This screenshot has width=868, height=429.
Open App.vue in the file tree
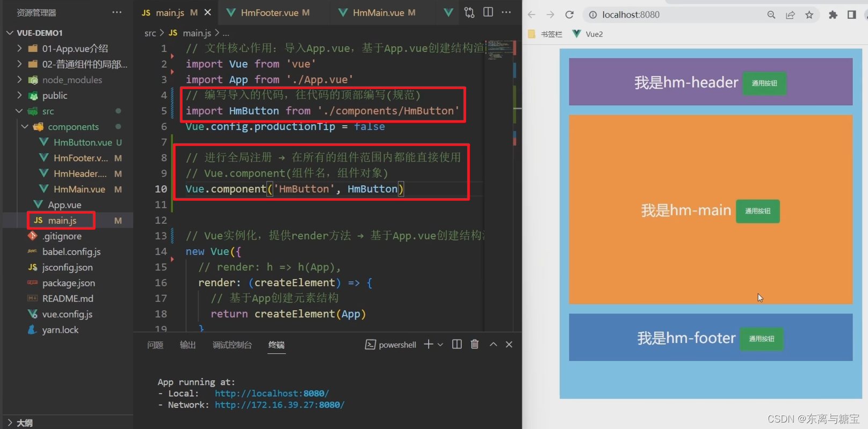[x=64, y=205]
